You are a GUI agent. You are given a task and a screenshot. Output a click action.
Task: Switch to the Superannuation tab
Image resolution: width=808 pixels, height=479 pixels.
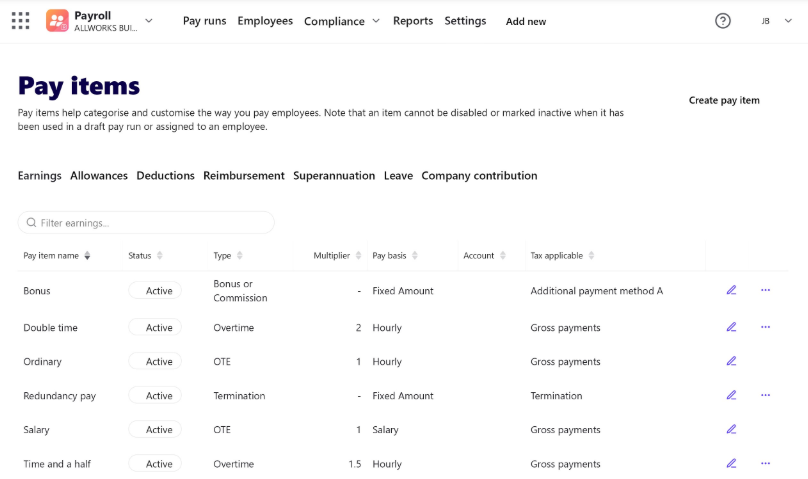pyautogui.click(x=334, y=176)
